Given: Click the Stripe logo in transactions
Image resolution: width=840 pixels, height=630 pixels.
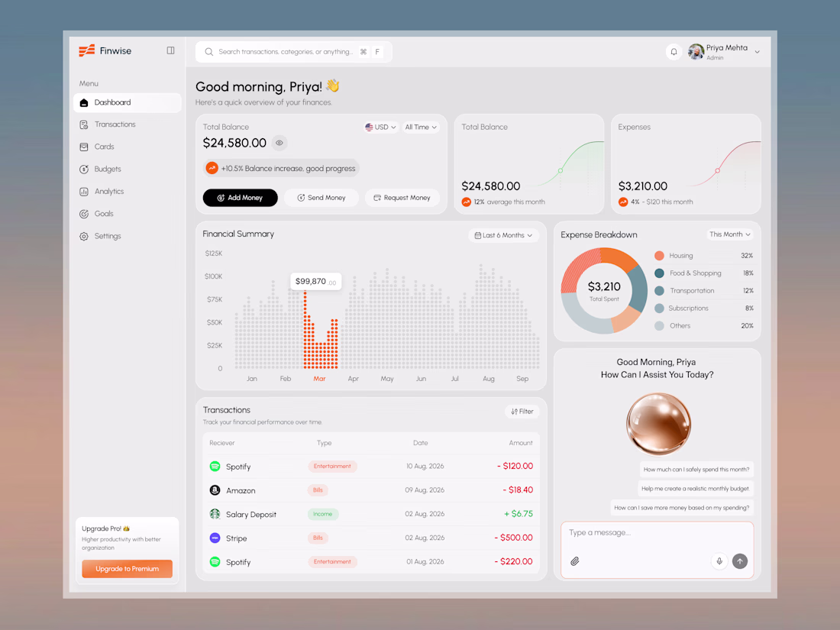Looking at the screenshot, I should point(215,538).
